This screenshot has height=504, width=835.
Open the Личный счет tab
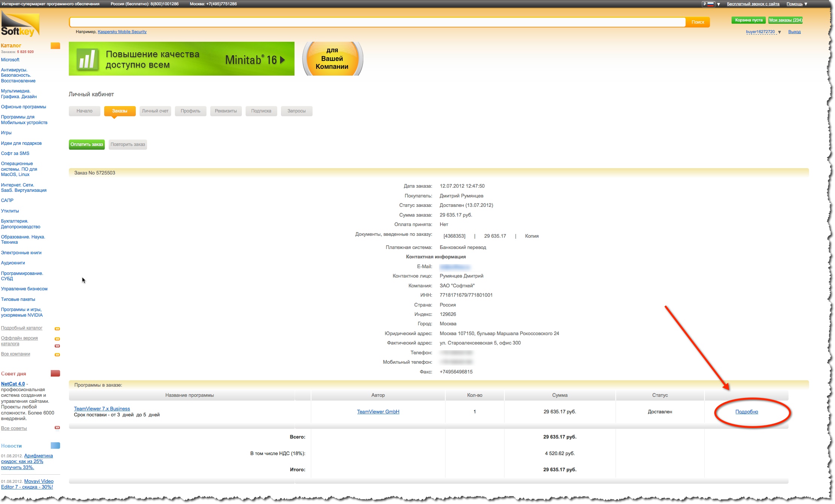click(155, 111)
